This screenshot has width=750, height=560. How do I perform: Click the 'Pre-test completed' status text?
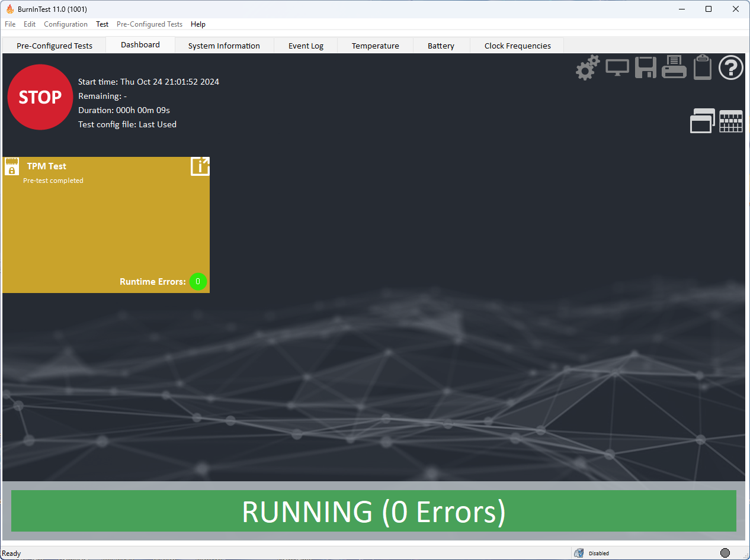(x=53, y=181)
